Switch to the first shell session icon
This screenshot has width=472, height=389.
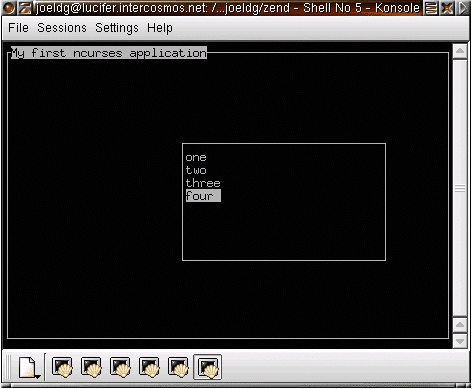[62, 368]
